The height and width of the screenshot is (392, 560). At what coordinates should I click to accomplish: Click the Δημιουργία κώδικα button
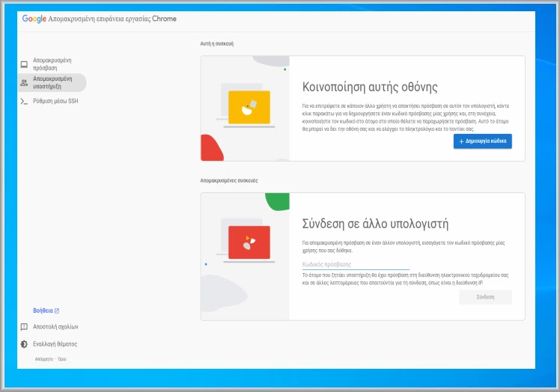482,141
